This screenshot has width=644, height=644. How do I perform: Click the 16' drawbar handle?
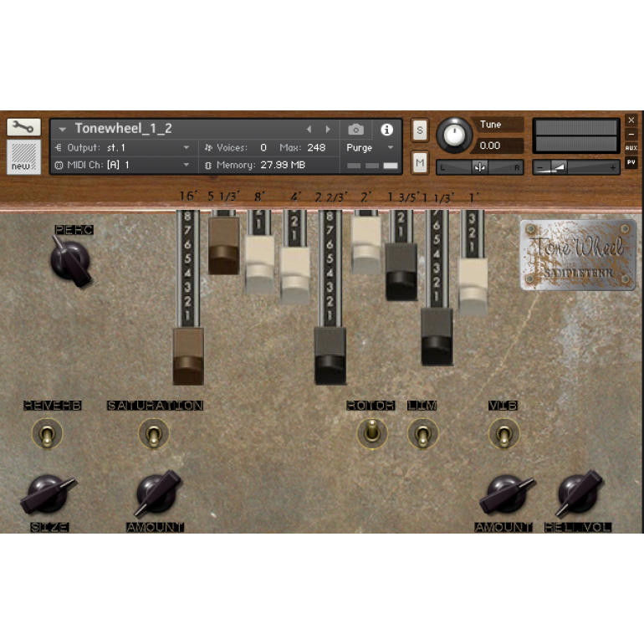pyautogui.click(x=188, y=355)
